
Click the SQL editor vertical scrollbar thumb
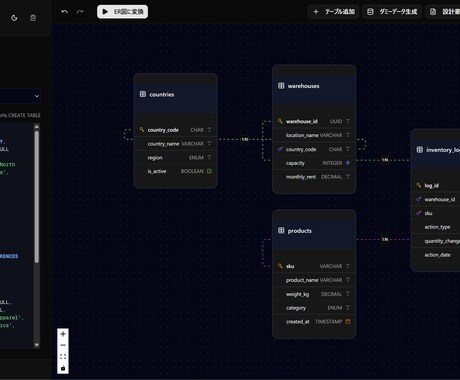pos(37,197)
